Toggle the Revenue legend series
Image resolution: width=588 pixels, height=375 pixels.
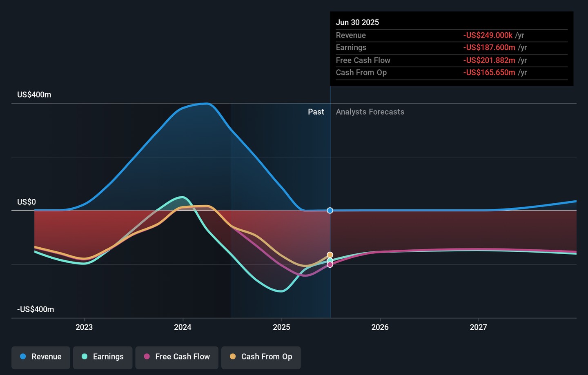(41, 357)
